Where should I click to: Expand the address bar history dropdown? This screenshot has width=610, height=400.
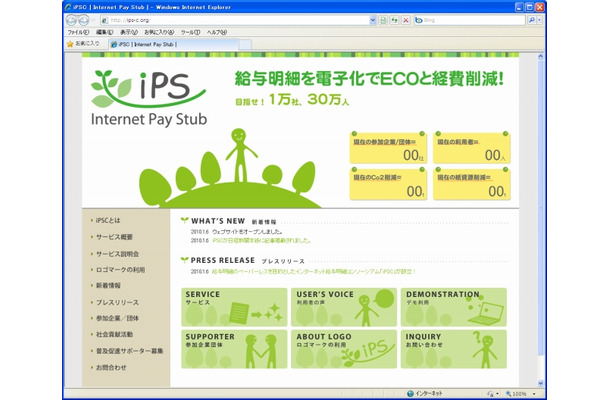[373, 20]
